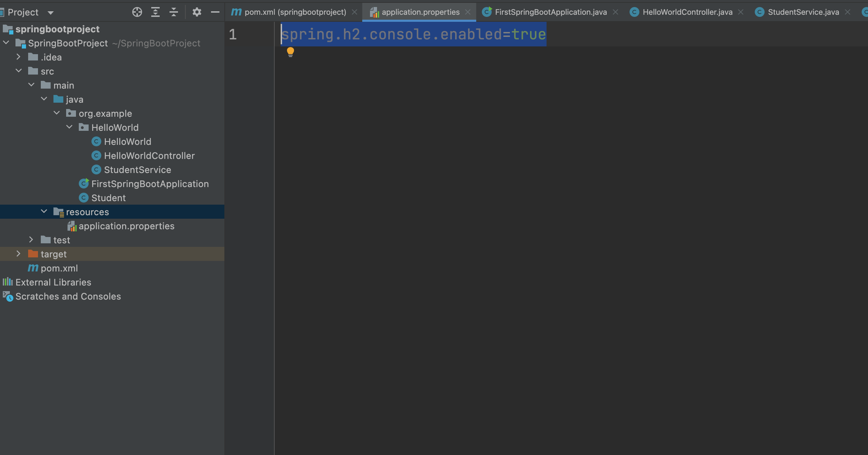Click the main folder icon
The width and height of the screenshot is (868, 455).
point(46,85)
